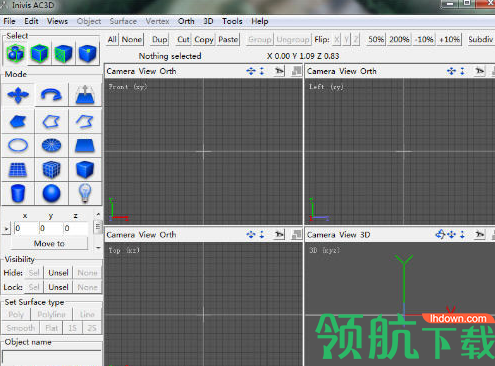Open the Views menu
The height and width of the screenshot is (366, 495).
57,21
